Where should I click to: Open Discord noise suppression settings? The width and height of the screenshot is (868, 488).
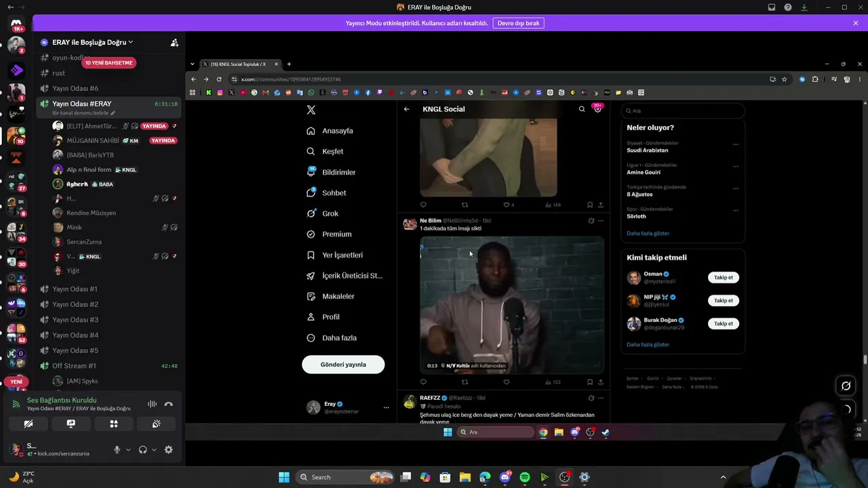tap(152, 404)
